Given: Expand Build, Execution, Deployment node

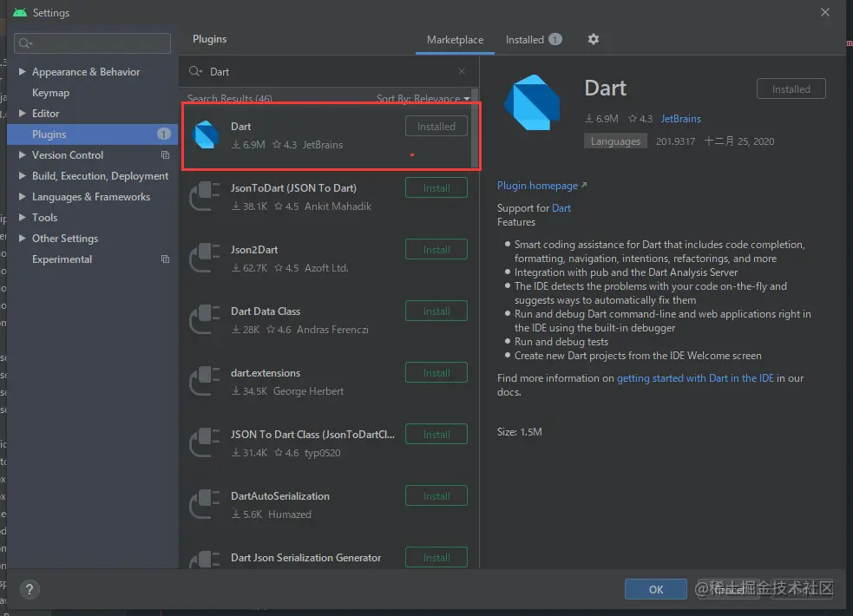Looking at the screenshot, I should click(23, 175).
